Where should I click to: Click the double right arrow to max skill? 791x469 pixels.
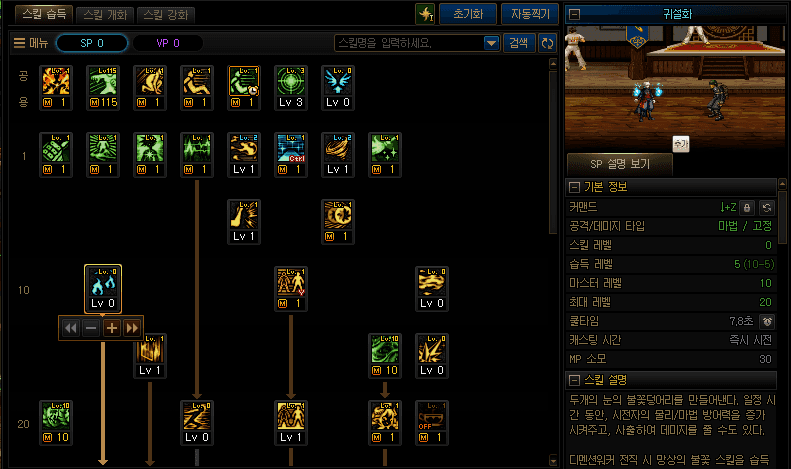point(132,328)
